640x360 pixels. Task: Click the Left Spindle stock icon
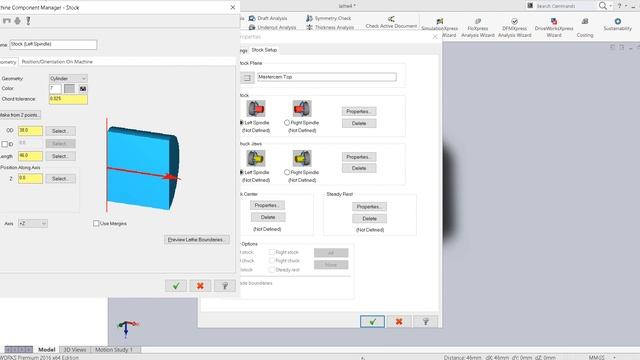click(256, 109)
